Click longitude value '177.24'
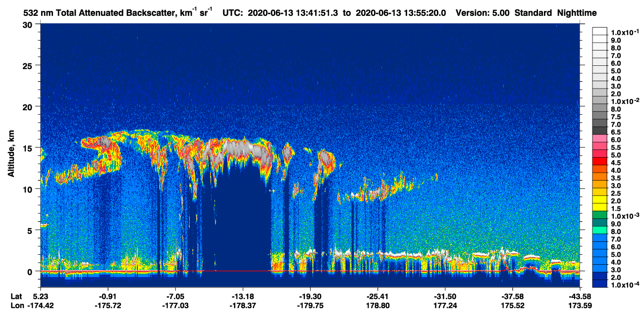The width and height of the screenshot is (644, 330). tap(445, 306)
